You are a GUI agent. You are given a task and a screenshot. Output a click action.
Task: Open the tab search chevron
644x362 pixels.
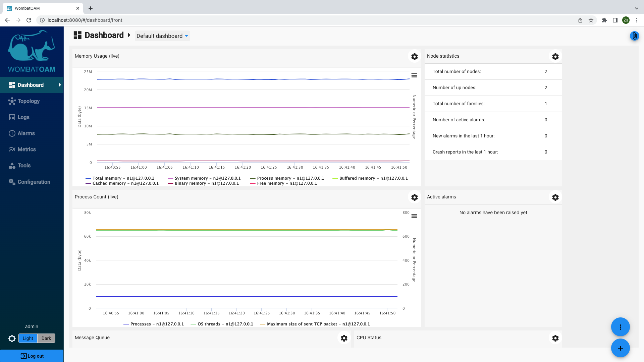click(637, 8)
